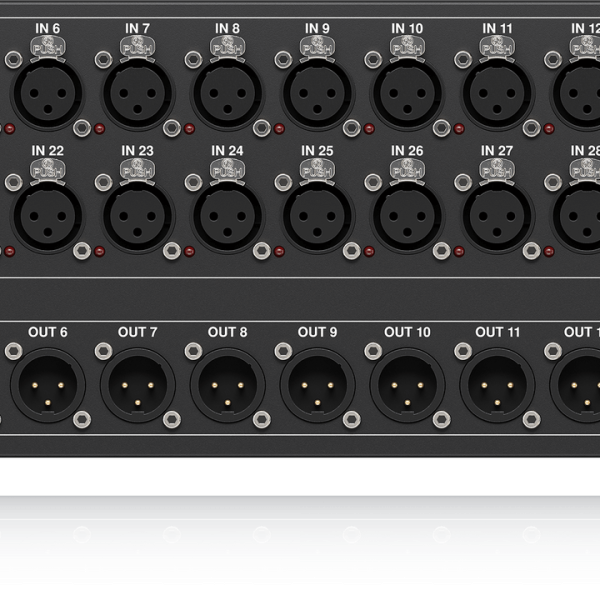The height and width of the screenshot is (600, 600).
Task: Click the "IN 27" label text
Action: point(497,151)
